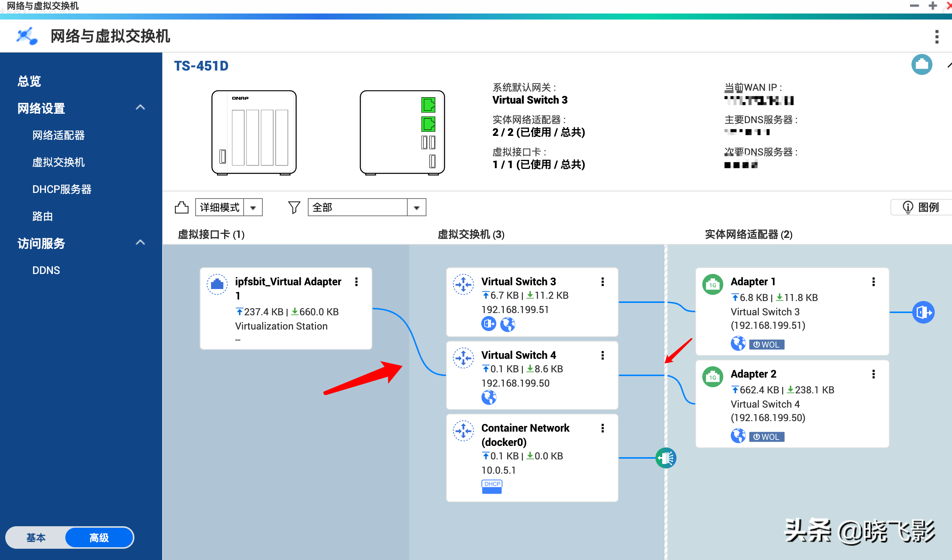
Task: Click the 图例 legend button
Action: coord(920,207)
